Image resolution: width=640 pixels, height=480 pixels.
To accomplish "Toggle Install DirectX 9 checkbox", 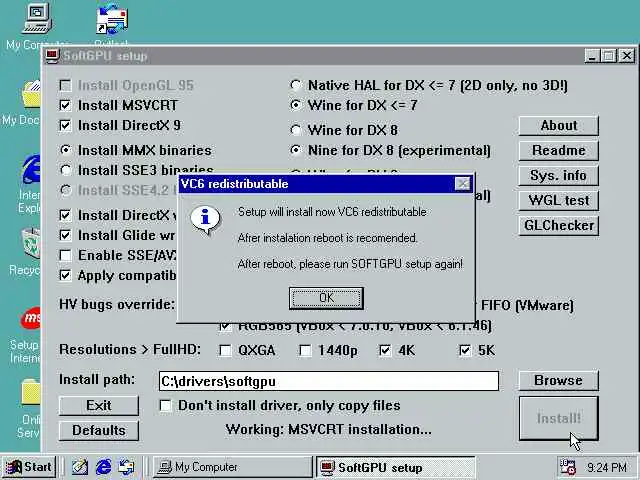I will [65, 125].
